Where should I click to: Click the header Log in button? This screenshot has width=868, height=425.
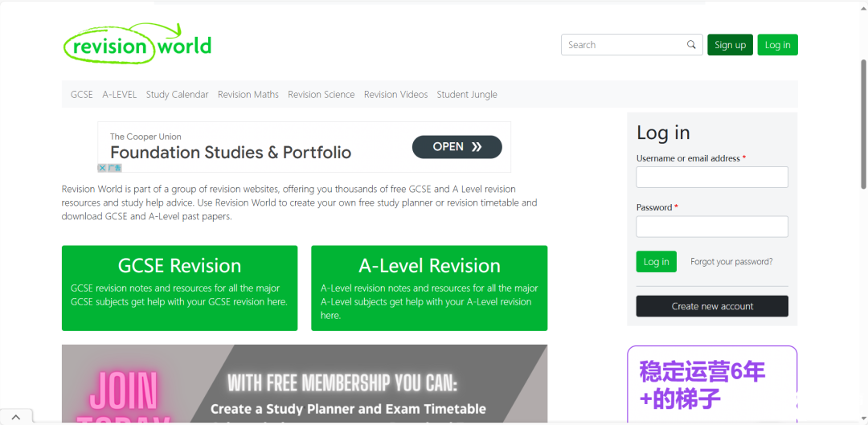click(778, 45)
